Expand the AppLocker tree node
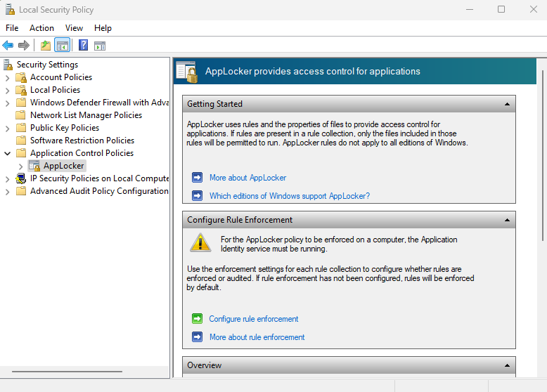 tap(20, 166)
